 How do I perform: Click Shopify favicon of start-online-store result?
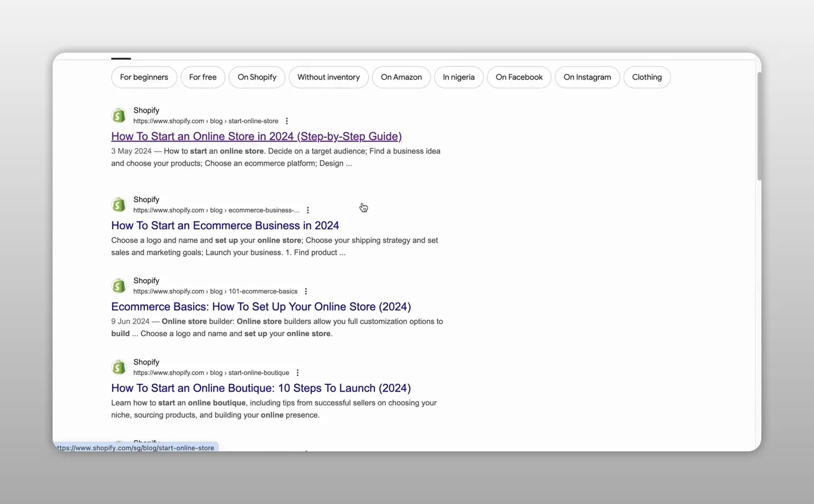[x=119, y=115]
